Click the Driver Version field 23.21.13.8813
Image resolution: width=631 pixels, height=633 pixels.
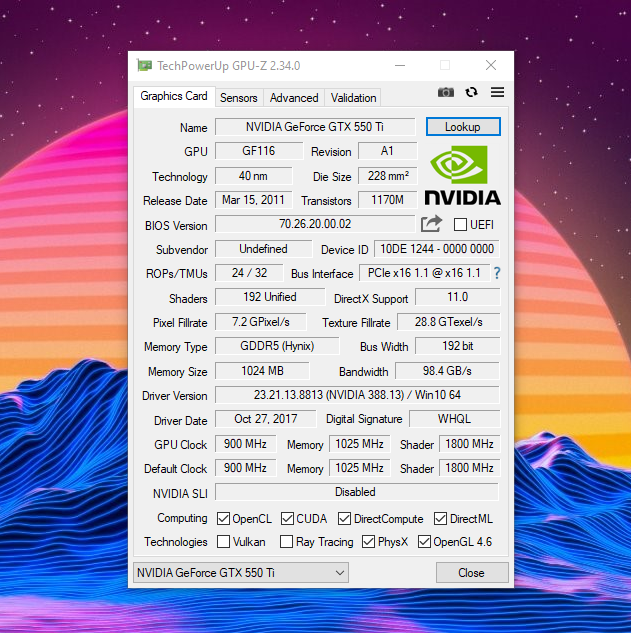click(357, 395)
